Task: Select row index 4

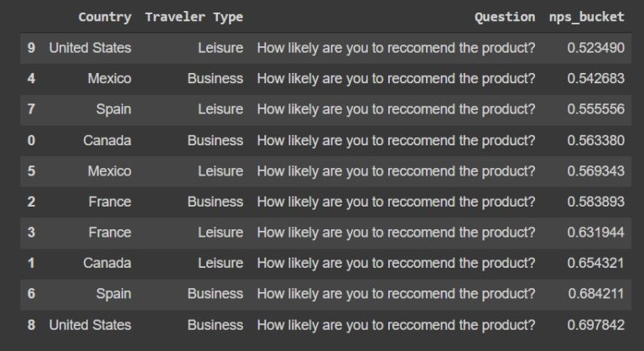Action: click(31, 79)
